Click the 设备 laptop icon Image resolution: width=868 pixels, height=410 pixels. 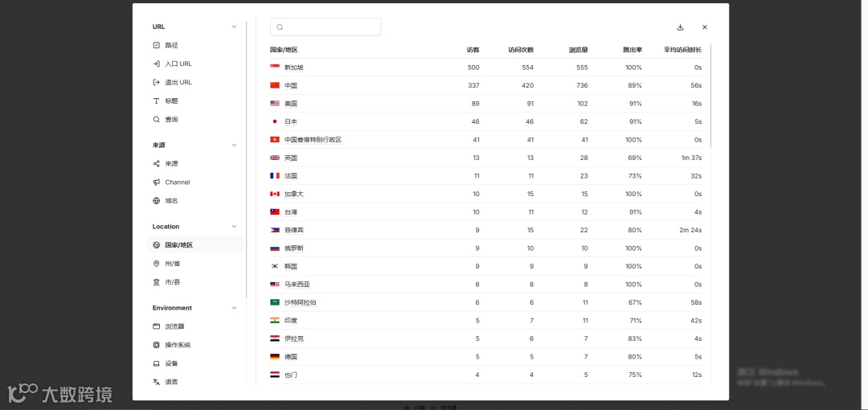[156, 363]
